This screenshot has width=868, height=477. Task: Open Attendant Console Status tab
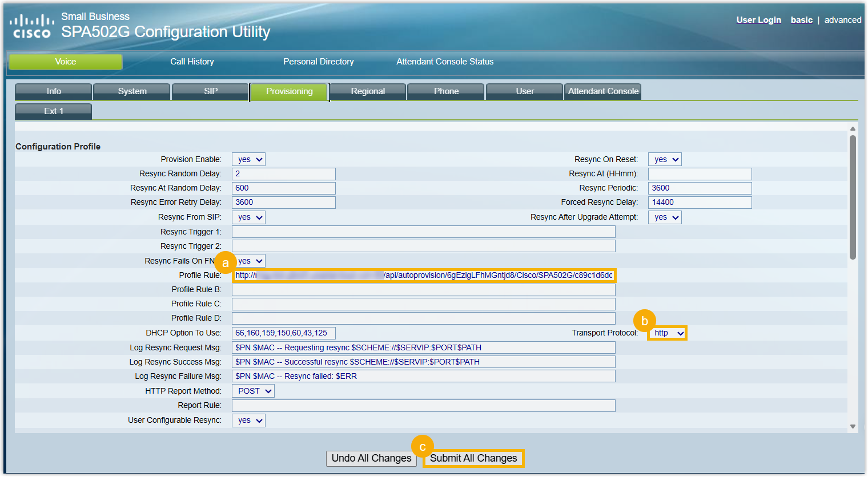tap(445, 62)
